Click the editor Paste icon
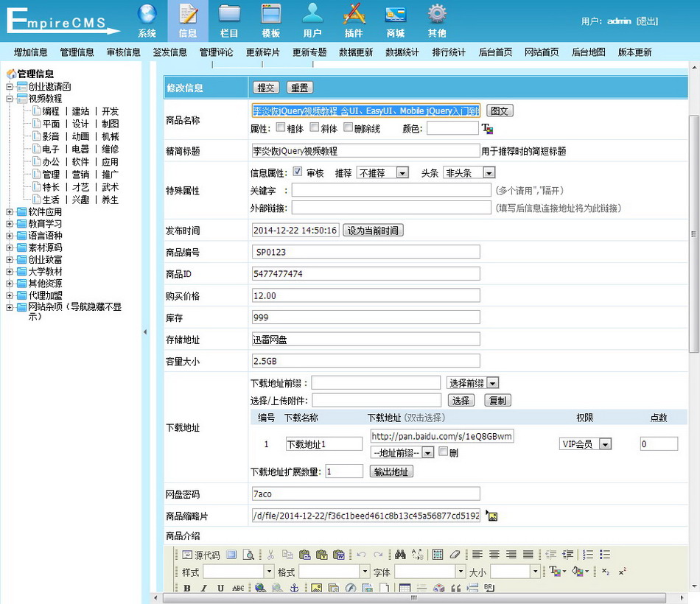Viewport: 700px width, 604px height. (x=304, y=555)
